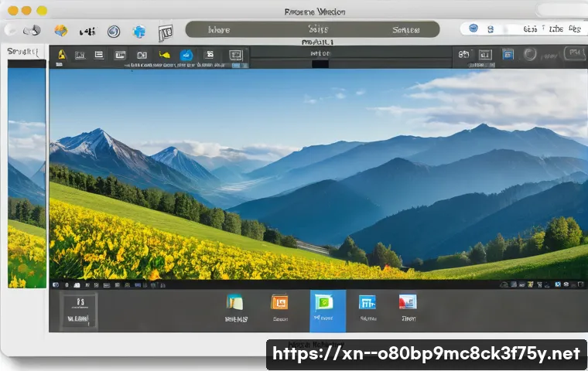Screen dimensions: 588x371
Task: Click the blue circle icon in the dark toolbar
Action: [186, 56]
